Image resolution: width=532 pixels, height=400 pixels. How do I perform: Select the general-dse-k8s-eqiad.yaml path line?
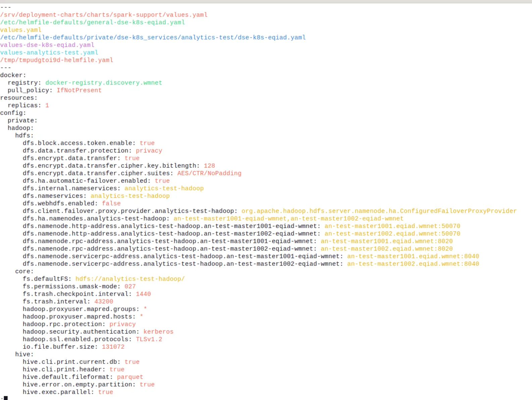click(x=93, y=22)
